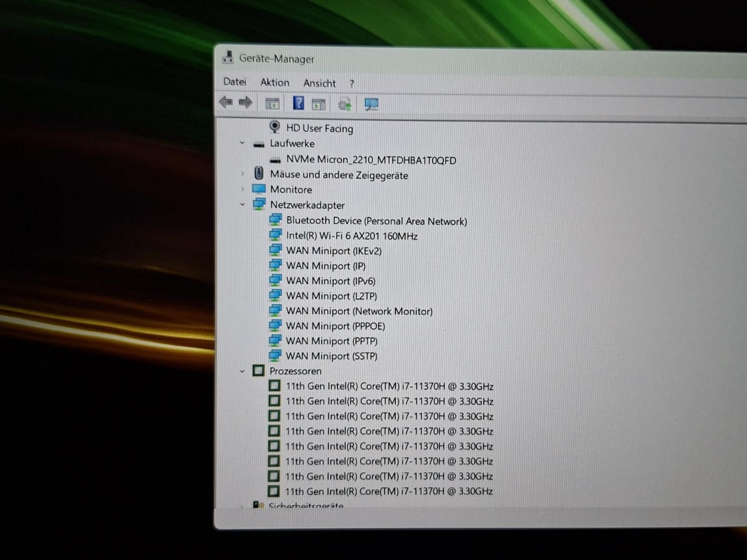Select the HD User Facing camera

[319, 128]
